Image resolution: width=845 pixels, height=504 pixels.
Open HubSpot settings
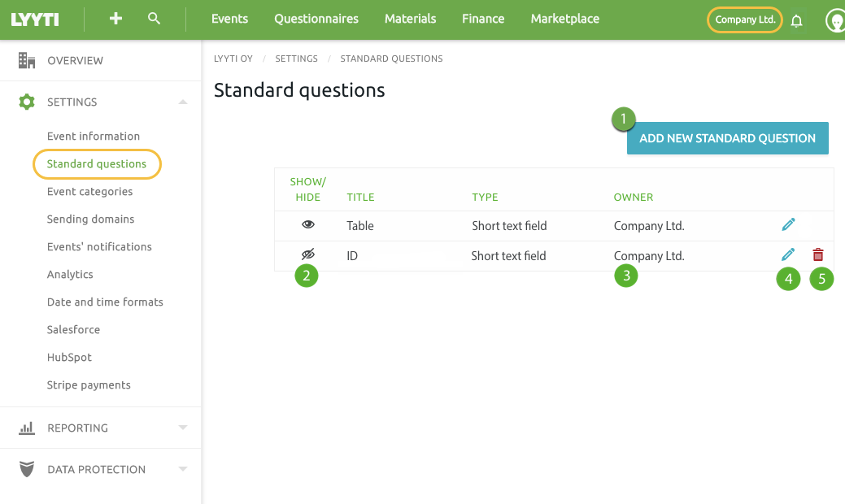[69, 358]
